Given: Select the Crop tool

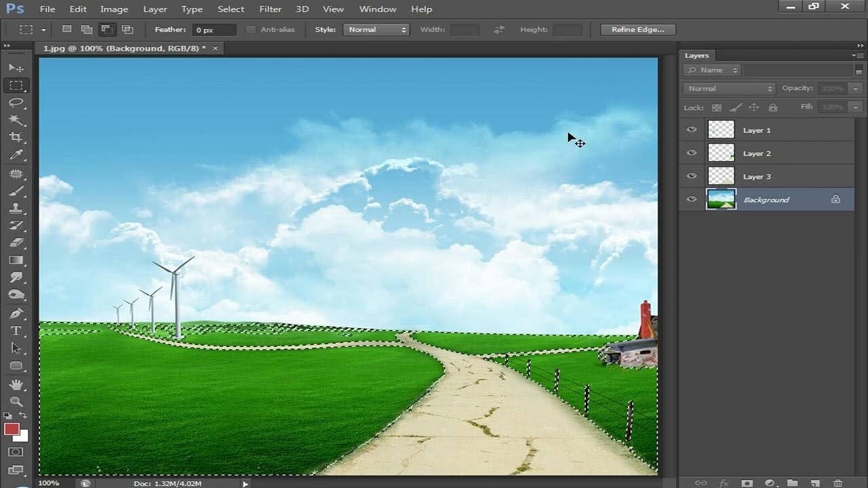Looking at the screenshot, I should tap(16, 138).
